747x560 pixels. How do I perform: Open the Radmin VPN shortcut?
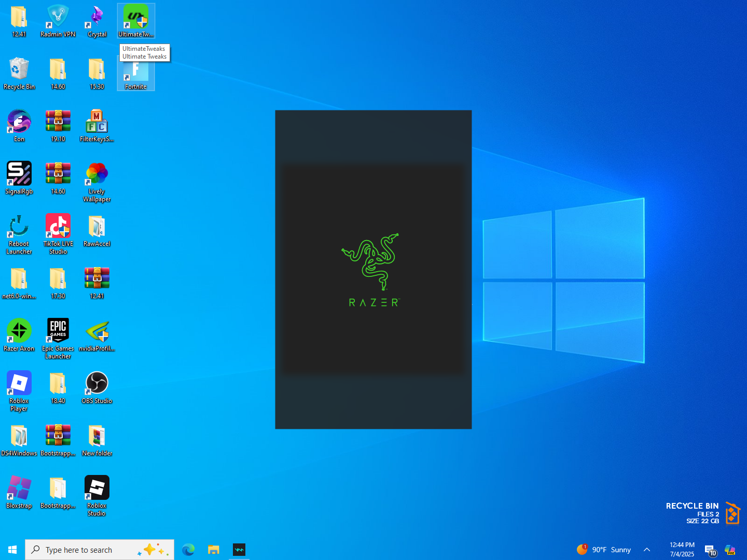click(x=58, y=21)
